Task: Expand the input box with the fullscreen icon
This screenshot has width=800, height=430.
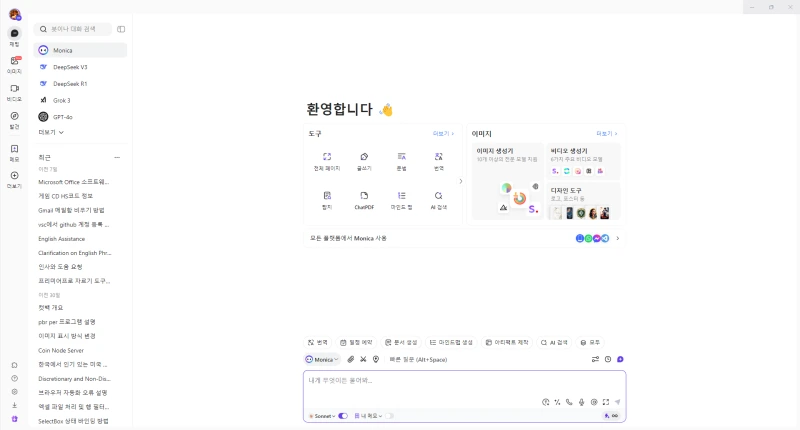Action: [x=606, y=402]
